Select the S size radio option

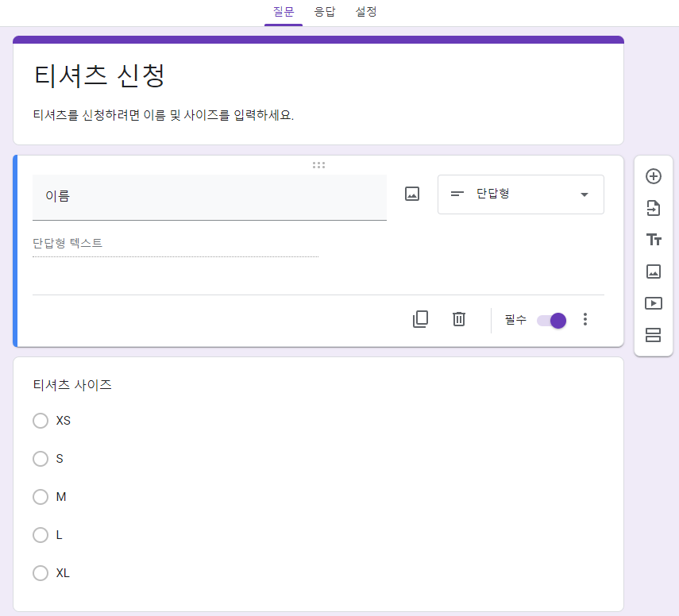[41, 459]
